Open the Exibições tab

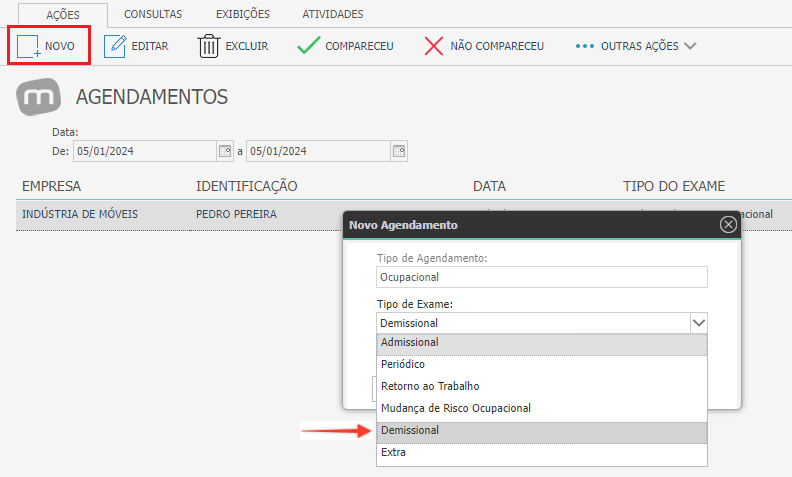click(x=243, y=14)
